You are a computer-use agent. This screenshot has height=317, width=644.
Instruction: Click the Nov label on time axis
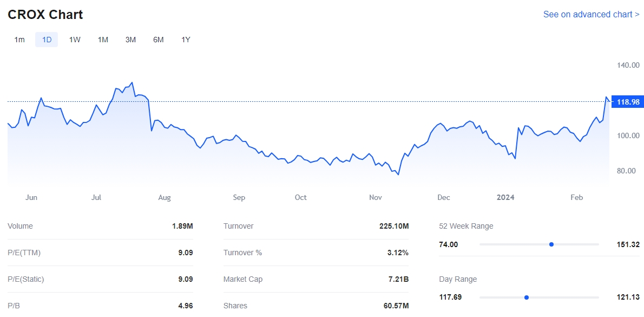click(376, 197)
